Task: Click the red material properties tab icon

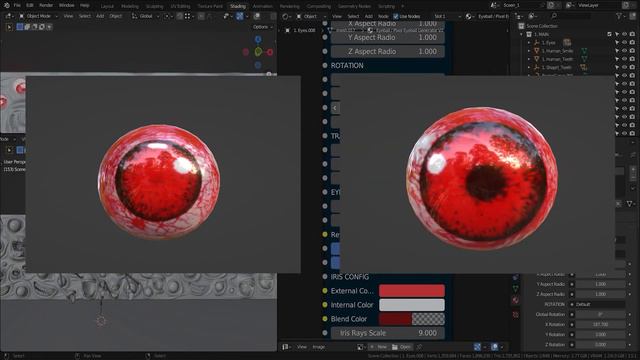Action: click(x=516, y=300)
